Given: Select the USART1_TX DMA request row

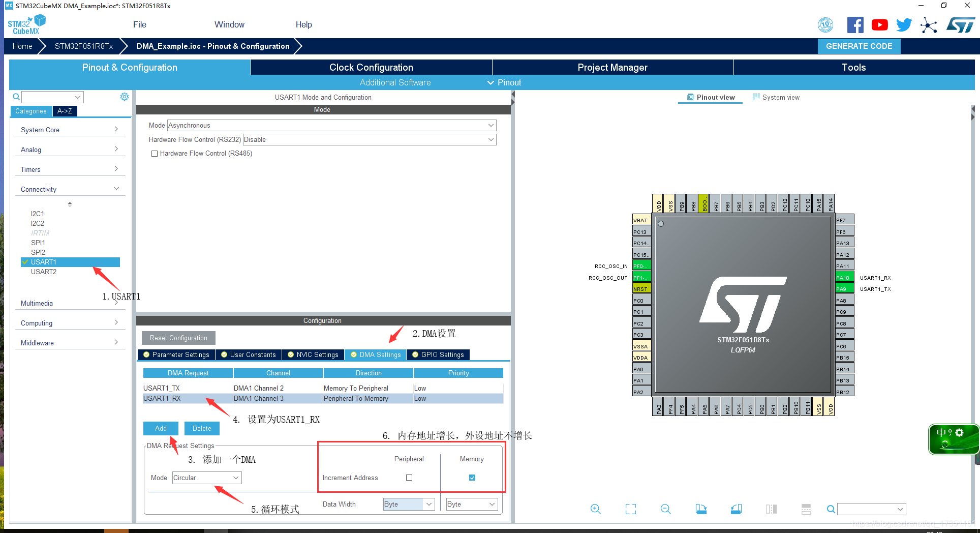Looking at the screenshot, I should (x=323, y=388).
